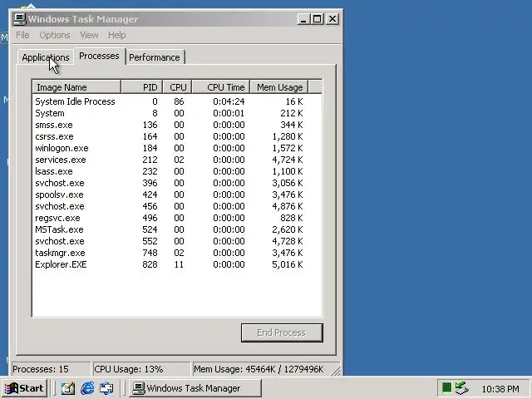Sort by the Mem Usage column header

pyautogui.click(x=279, y=87)
